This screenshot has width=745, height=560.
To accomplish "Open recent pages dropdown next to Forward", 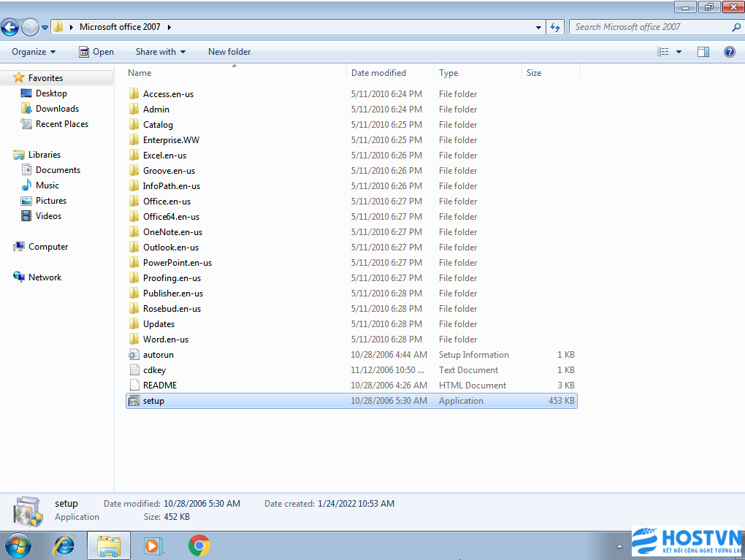I will click(45, 28).
